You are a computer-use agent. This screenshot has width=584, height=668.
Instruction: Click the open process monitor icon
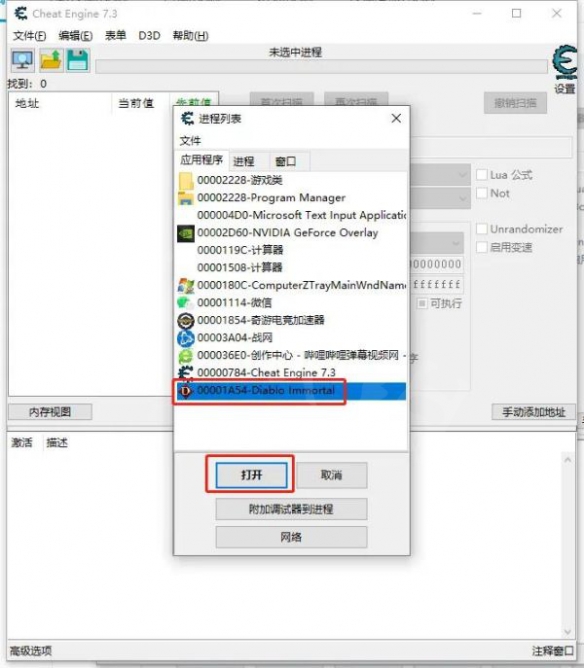pos(22,60)
